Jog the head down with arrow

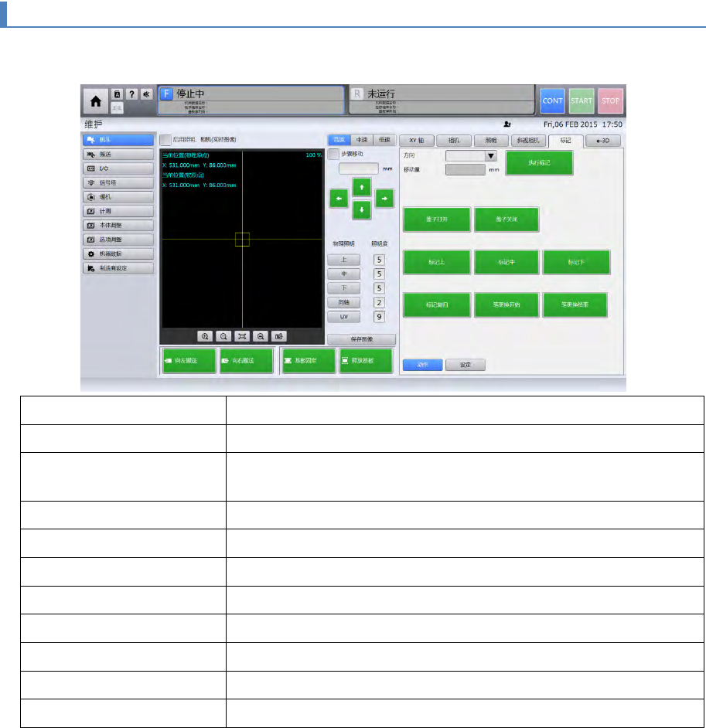coord(362,210)
